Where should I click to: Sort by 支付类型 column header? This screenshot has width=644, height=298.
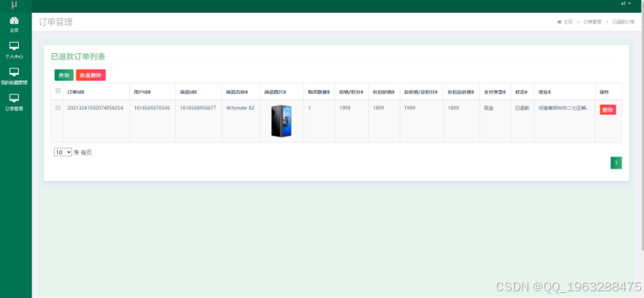[x=495, y=92]
